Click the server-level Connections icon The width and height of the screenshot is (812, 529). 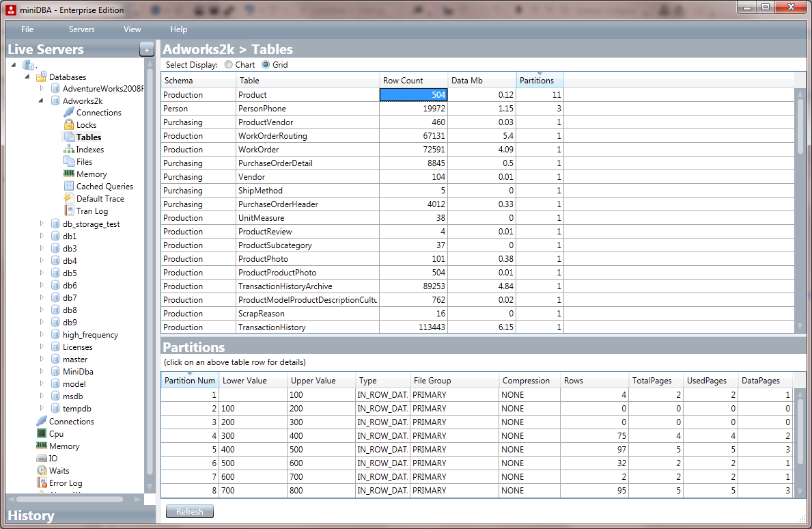pyautogui.click(x=42, y=421)
